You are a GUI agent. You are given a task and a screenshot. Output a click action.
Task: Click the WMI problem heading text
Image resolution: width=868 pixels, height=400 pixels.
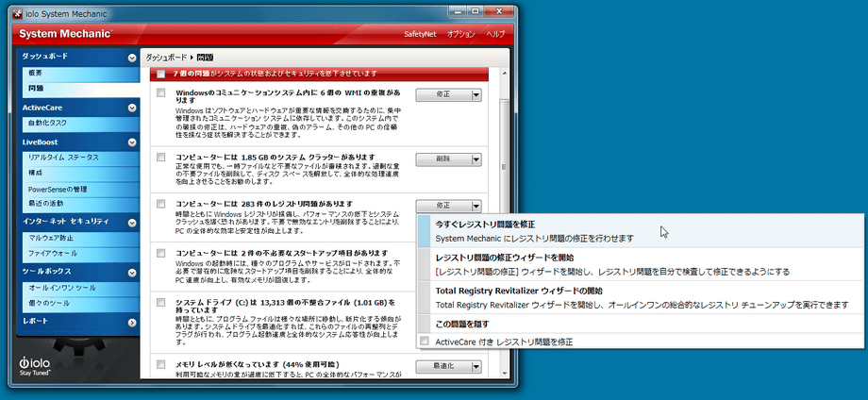click(x=289, y=96)
